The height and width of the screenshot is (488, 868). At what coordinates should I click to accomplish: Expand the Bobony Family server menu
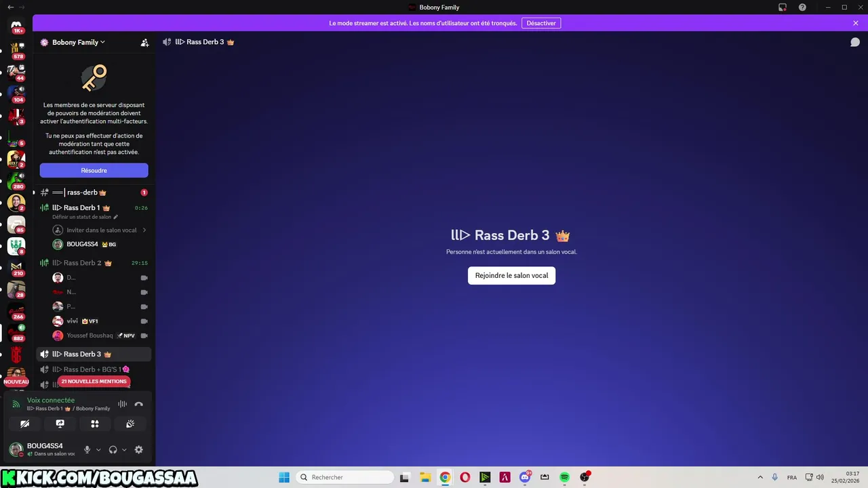tap(78, 42)
